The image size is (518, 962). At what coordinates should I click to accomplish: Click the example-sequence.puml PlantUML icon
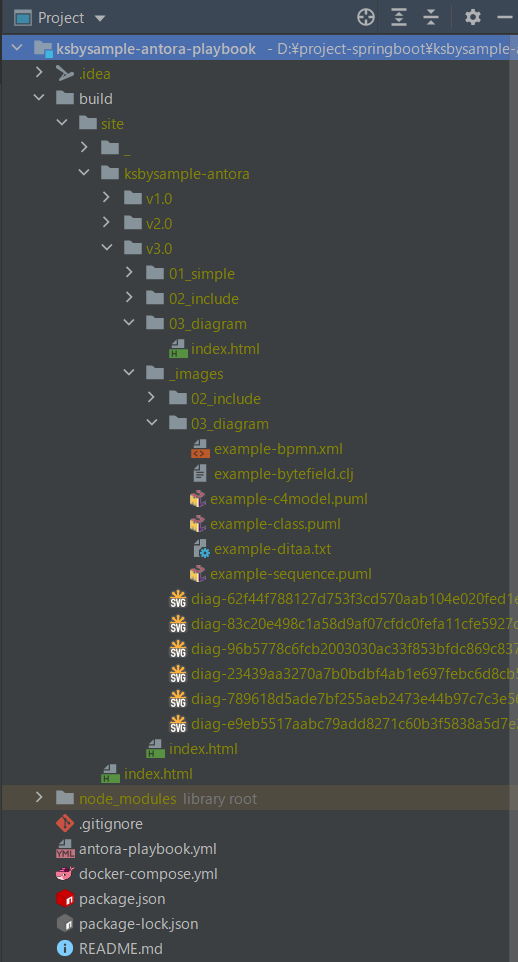click(198, 574)
